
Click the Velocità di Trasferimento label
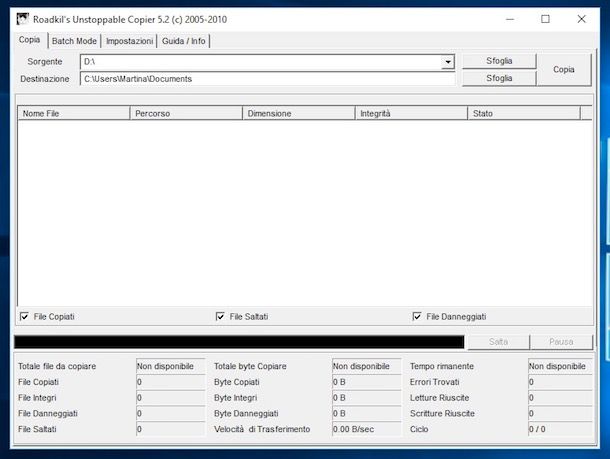[x=262, y=429]
